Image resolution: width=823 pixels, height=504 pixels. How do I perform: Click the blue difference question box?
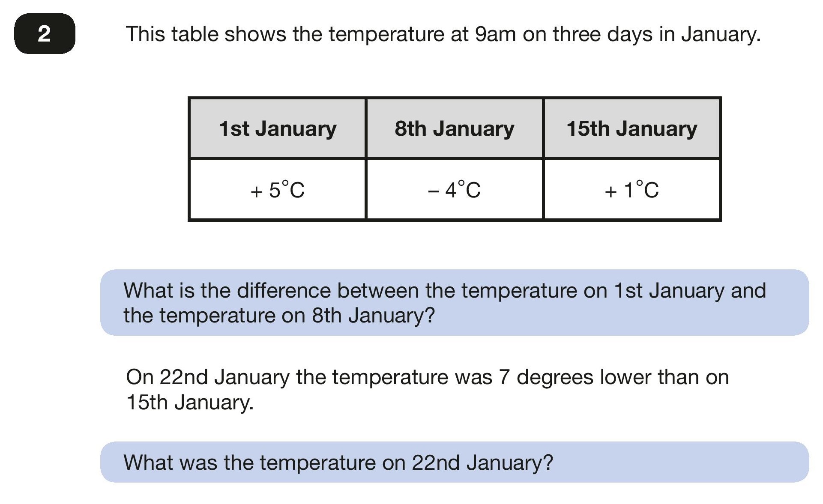click(x=455, y=302)
